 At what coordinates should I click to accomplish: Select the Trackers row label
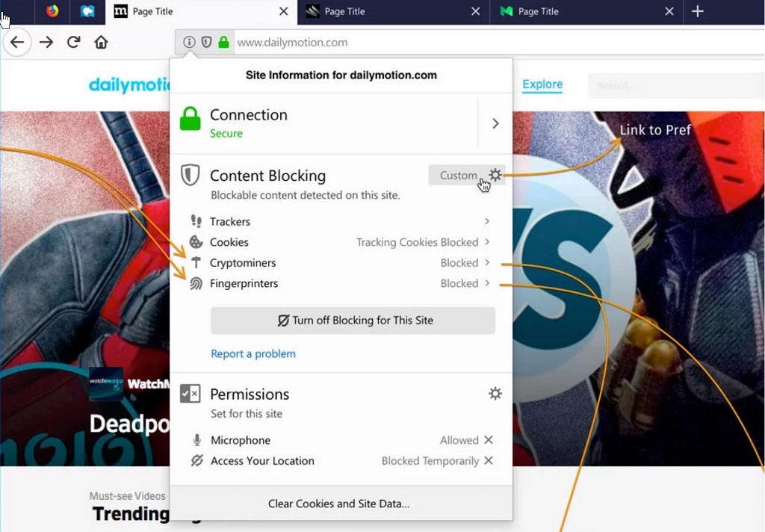[230, 222]
